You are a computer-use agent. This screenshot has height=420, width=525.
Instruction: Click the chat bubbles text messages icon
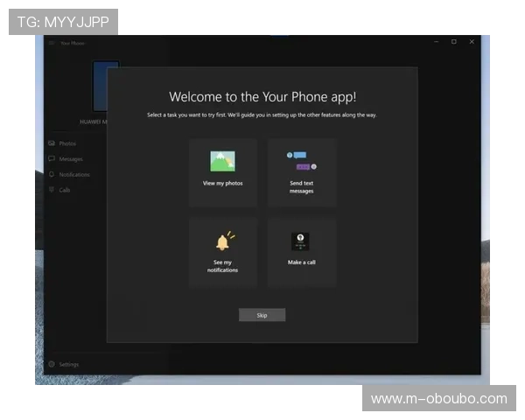301,161
